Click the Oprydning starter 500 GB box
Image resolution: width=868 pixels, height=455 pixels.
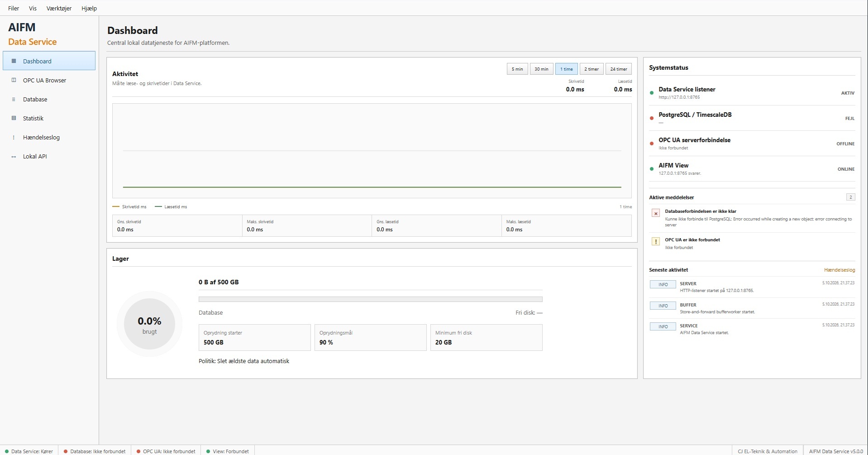(255, 337)
